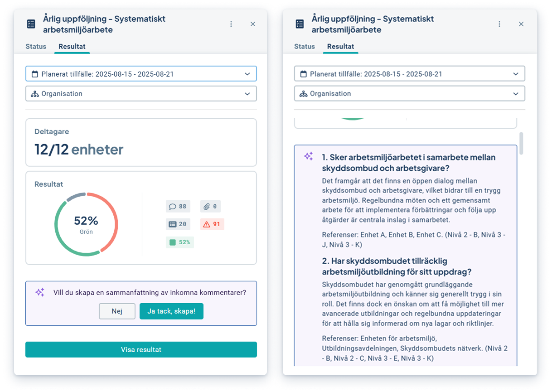Click the sparkle AI icon beside summary question 1

point(309,156)
